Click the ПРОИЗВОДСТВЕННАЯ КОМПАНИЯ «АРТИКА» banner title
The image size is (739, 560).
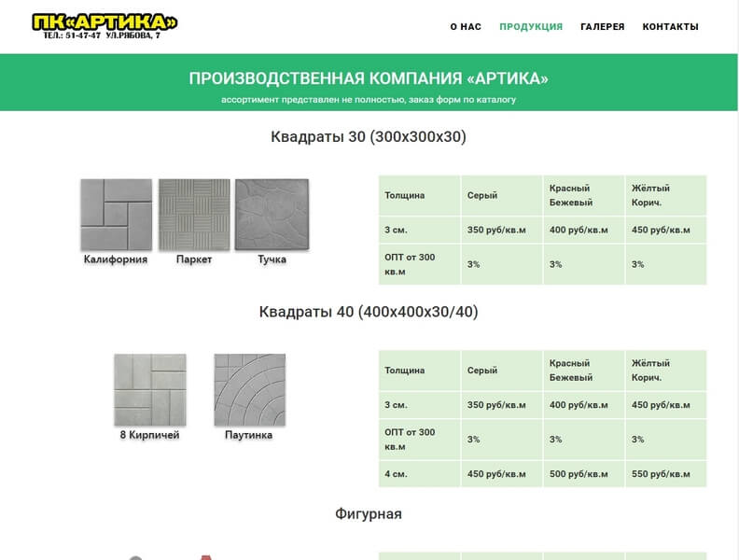[369, 78]
